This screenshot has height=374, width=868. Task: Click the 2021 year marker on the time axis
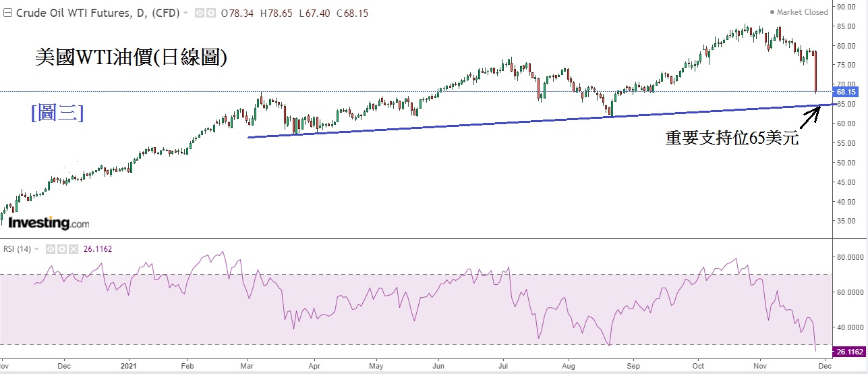pyautogui.click(x=129, y=367)
